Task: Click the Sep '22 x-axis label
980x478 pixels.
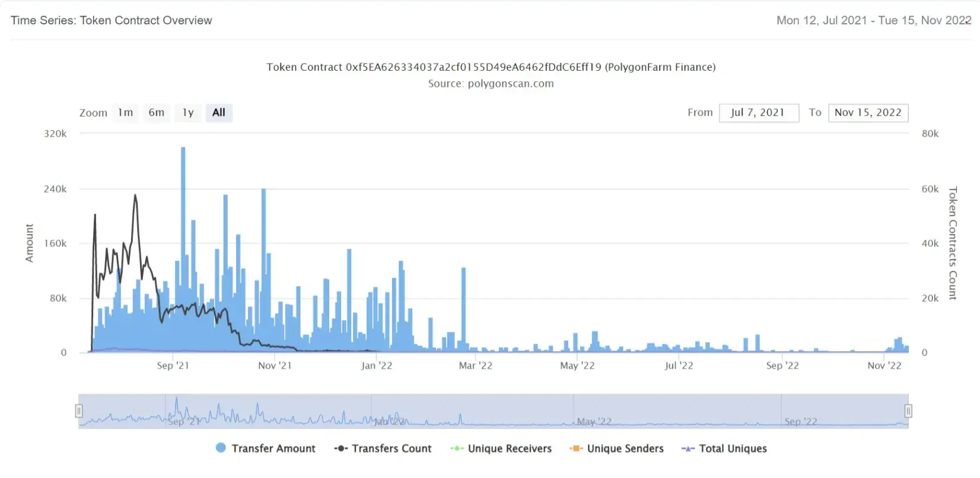Action: click(782, 365)
